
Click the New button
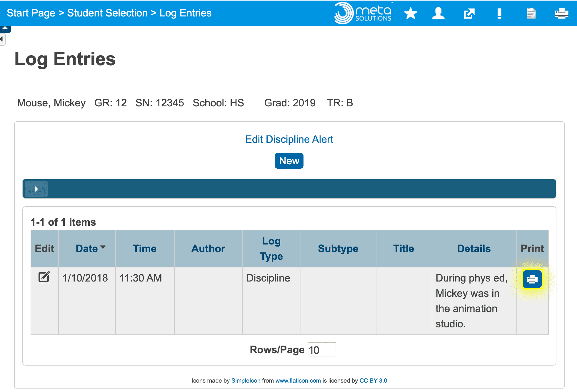pyautogui.click(x=289, y=161)
